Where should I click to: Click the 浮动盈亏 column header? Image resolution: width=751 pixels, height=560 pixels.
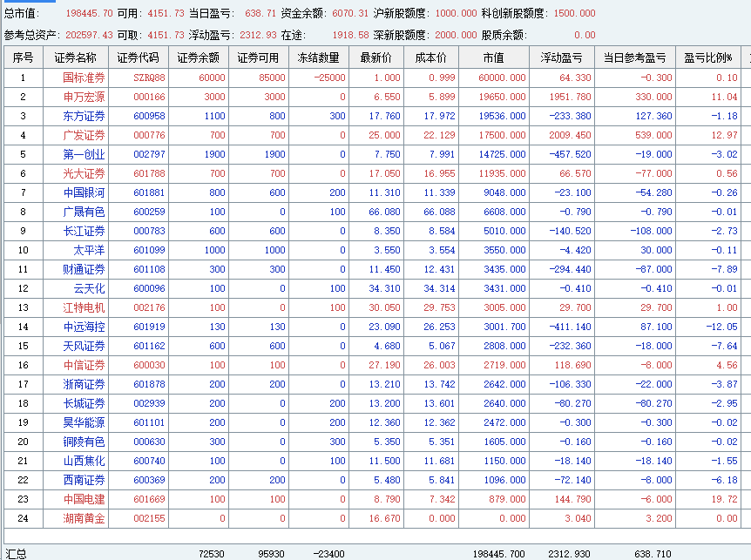[562, 57]
